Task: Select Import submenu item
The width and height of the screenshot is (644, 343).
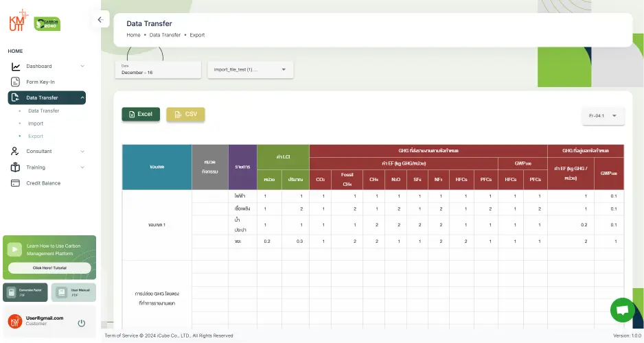Action: click(36, 123)
